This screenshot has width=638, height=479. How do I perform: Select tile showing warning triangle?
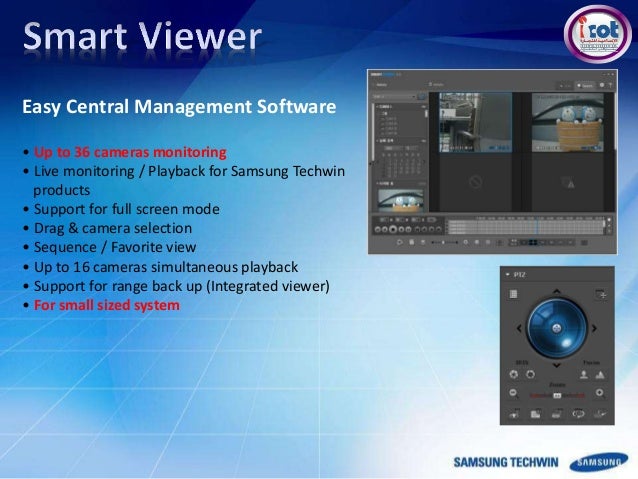[x=568, y=182]
